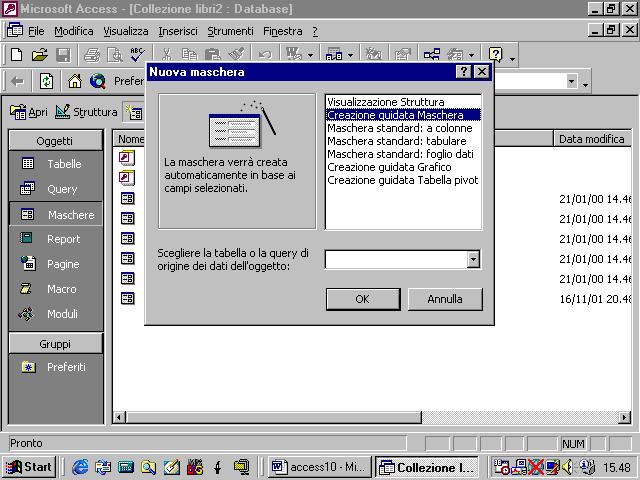Click the Copy toolbar icon
This screenshot has height=480, width=640.
click(x=189, y=54)
